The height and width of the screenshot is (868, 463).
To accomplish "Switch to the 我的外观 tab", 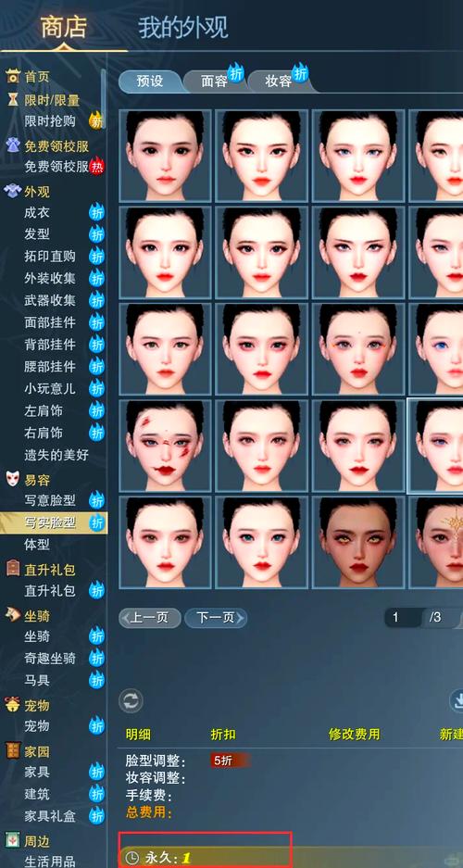I will (182, 28).
